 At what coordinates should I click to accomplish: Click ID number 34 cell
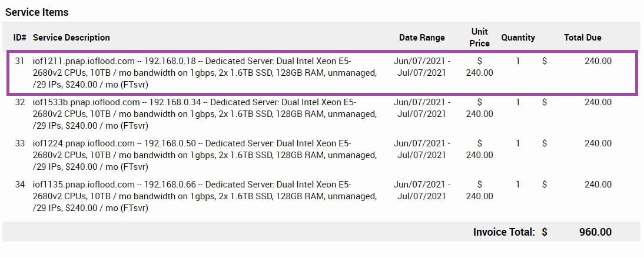[21, 185]
